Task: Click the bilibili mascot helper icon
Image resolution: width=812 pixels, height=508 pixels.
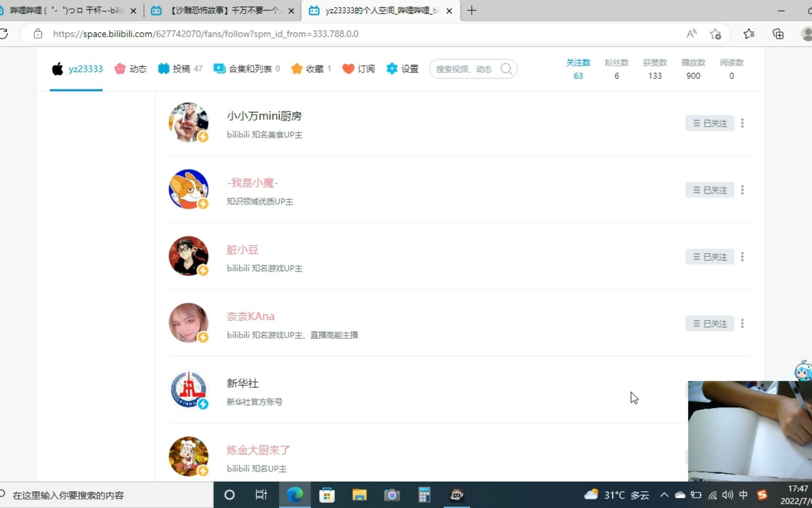Action: (x=803, y=371)
